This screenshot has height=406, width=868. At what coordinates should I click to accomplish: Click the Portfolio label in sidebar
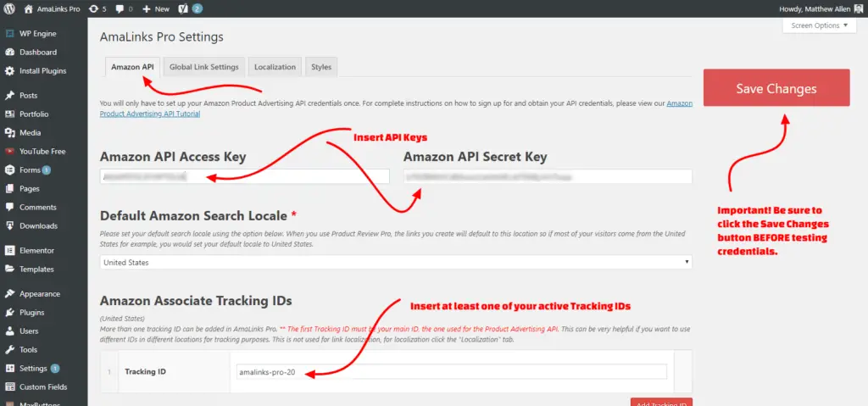click(34, 114)
